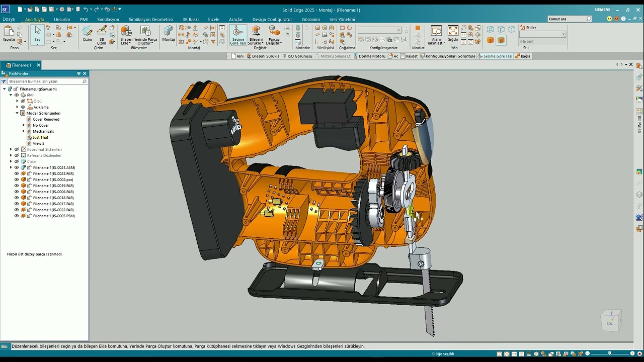Open the 3B Çizim tool
The image size is (644, 362).
click(x=102, y=35)
